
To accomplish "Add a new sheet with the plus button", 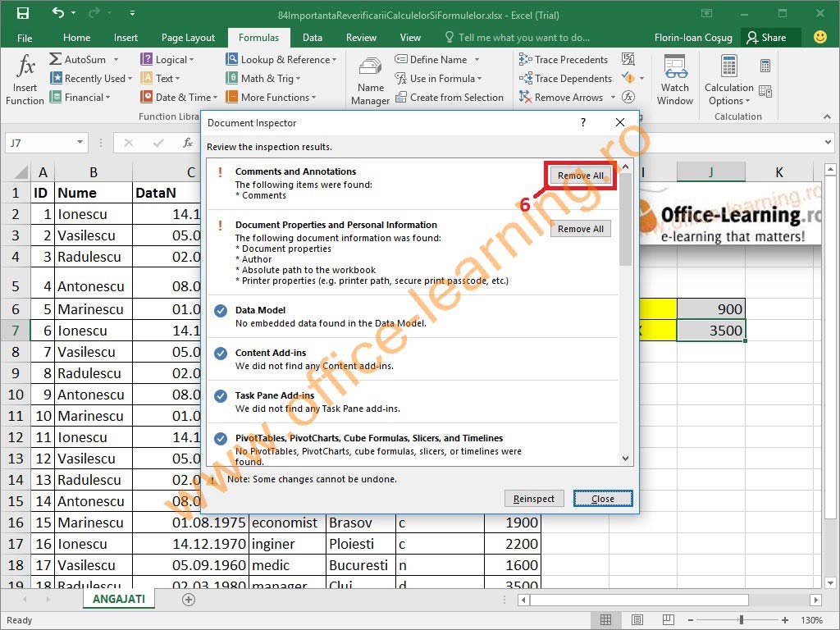I will tap(189, 600).
